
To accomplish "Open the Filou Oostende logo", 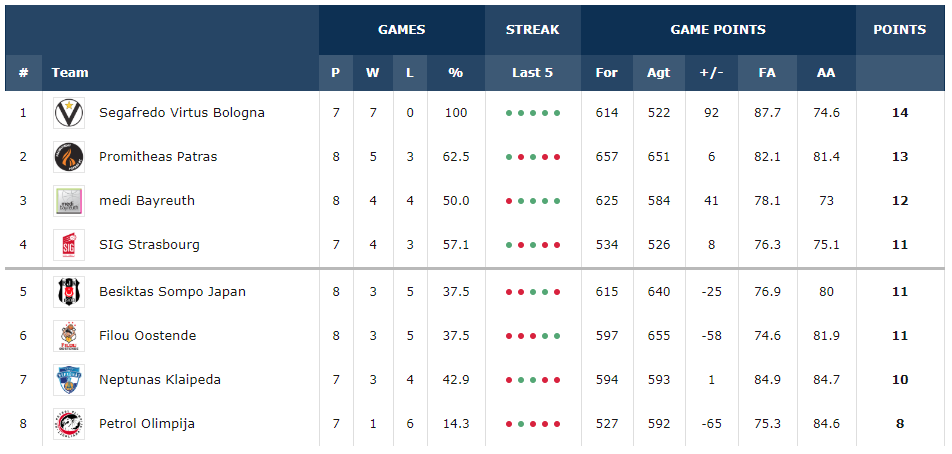I will point(69,336).
